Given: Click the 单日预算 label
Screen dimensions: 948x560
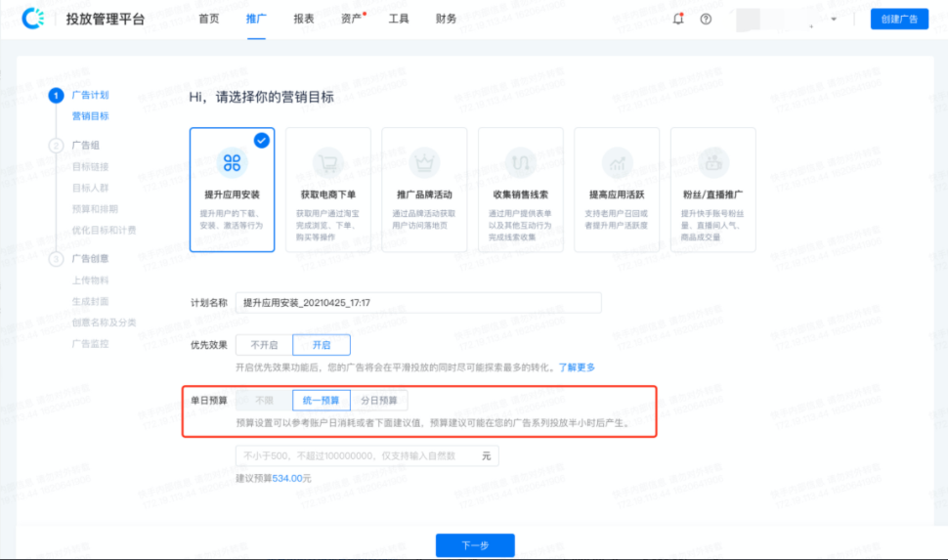Looking at the screenshot, I should [209, 401].
